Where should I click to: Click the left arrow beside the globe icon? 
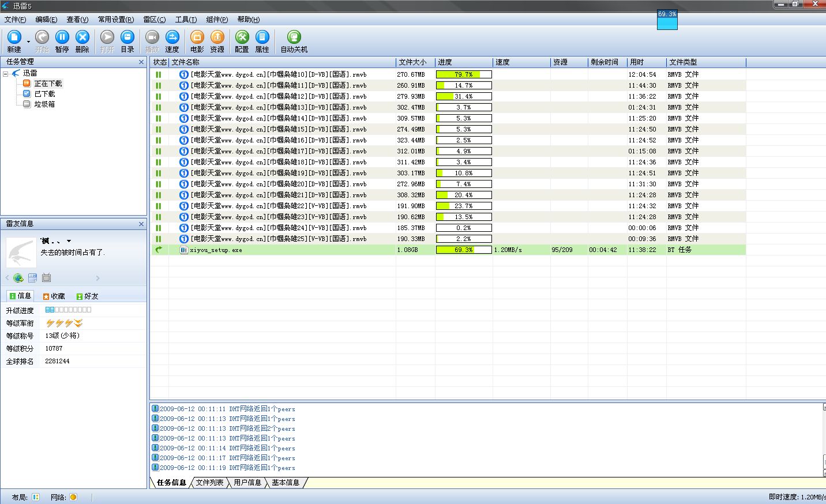pyautogui.click(x=7, y=278)
